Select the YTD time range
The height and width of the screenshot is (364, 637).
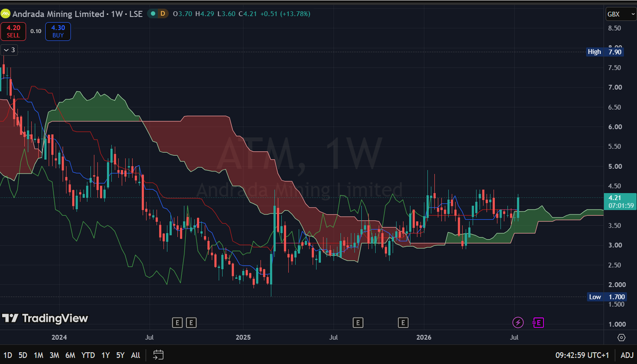[x=88, y=355]
